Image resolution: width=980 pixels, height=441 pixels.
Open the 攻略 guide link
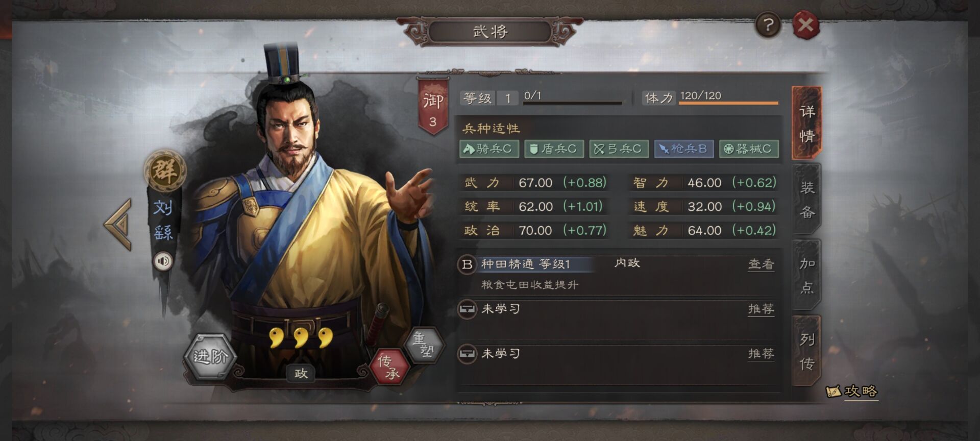click(x=852, y=391)
